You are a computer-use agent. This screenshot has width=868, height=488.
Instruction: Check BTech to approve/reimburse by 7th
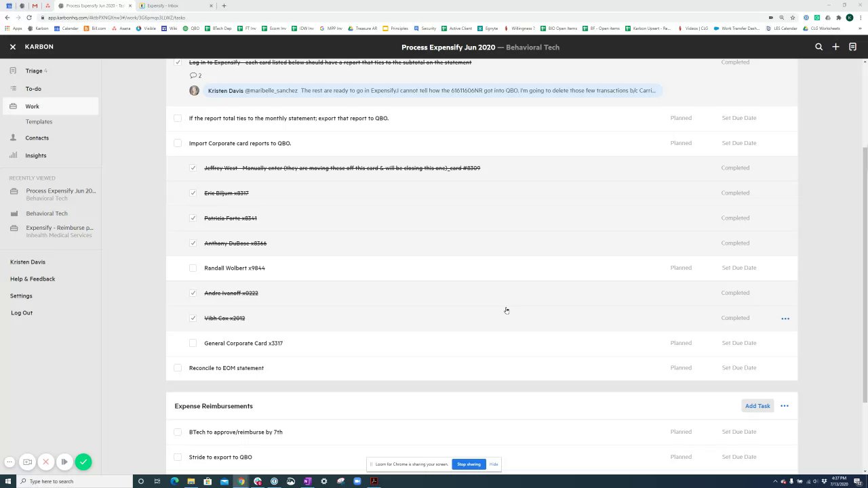178,432
